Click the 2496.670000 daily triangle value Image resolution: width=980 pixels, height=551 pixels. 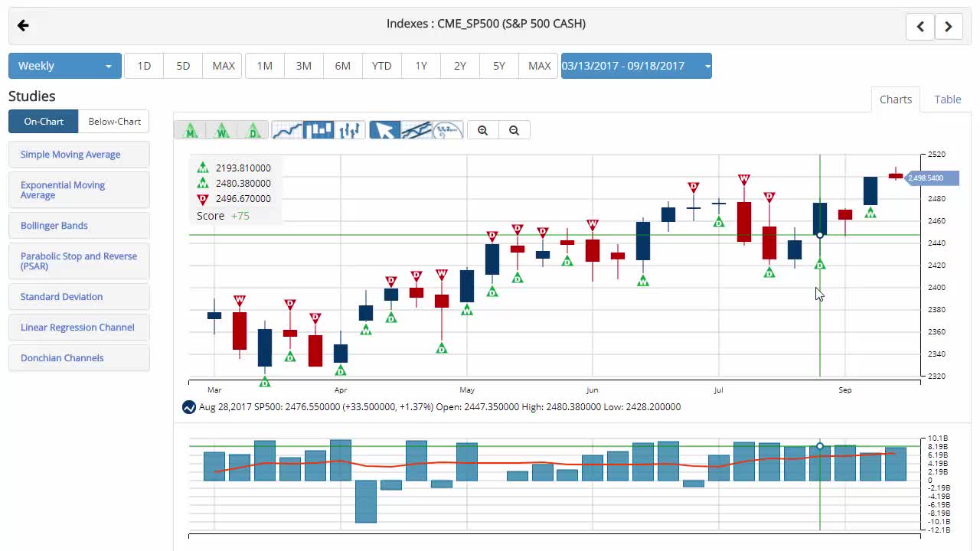[x=243, y=199]
